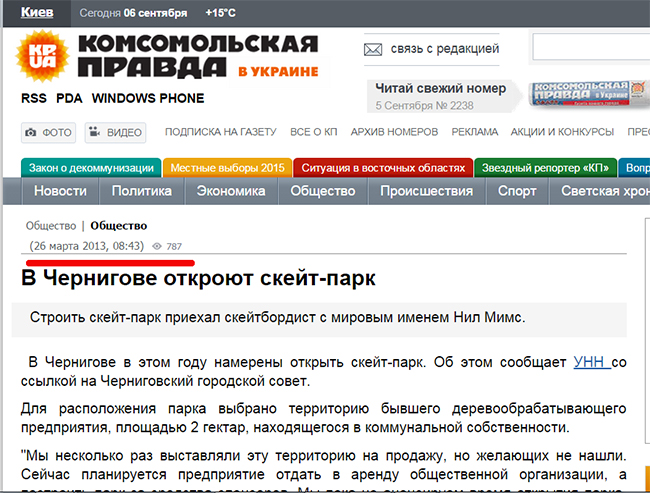Click the Общество breadcrumb link

51,225
